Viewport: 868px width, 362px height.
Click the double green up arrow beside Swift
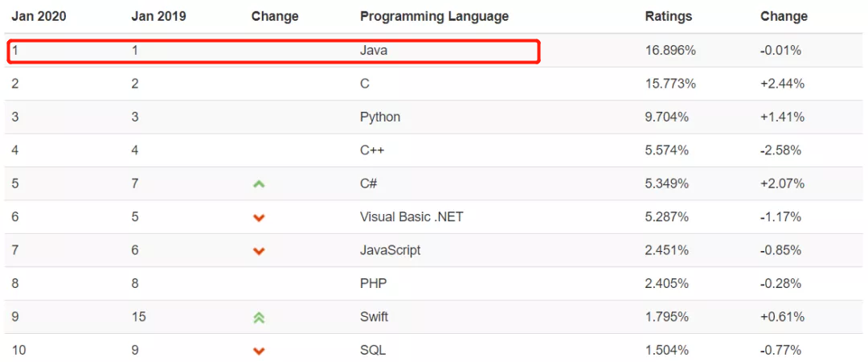259,318
